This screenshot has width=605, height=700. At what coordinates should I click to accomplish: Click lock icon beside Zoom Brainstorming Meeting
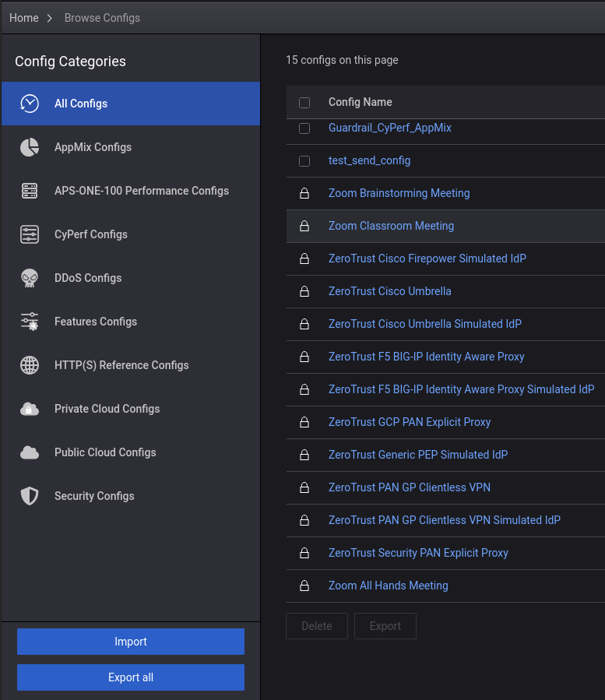(x=304, y=193)
